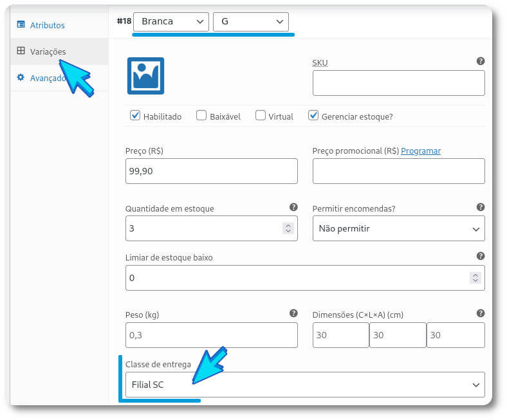Click the Variações grid icon
This screenshot has height=420, width=507.
pyautogui.click(x=21, y=50)
